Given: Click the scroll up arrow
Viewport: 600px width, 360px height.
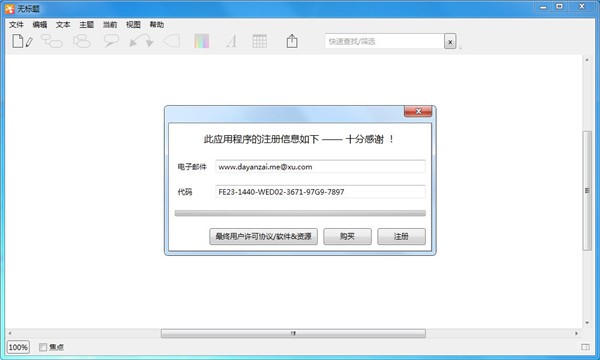Looking at the screenshot, I should (587, 60).
